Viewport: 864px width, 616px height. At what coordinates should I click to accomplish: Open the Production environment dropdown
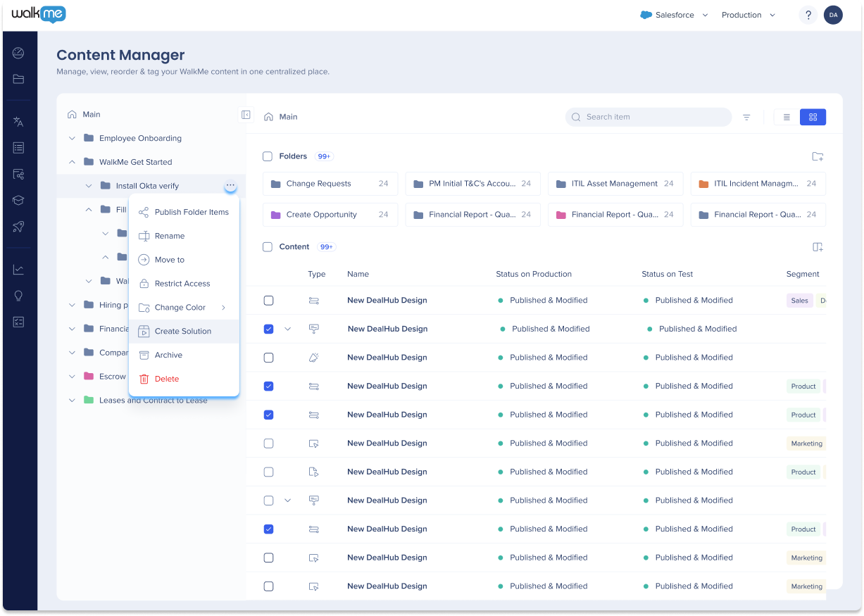point(748,15)
